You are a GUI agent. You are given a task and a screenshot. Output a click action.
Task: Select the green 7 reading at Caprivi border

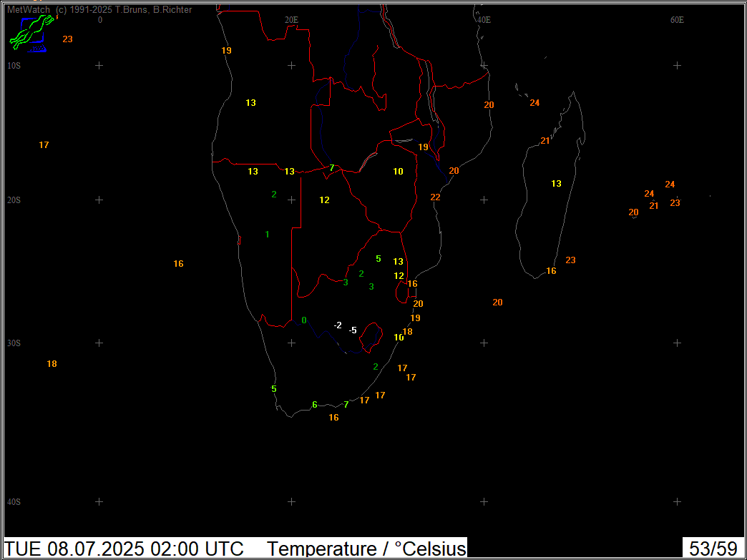point(331,167)
